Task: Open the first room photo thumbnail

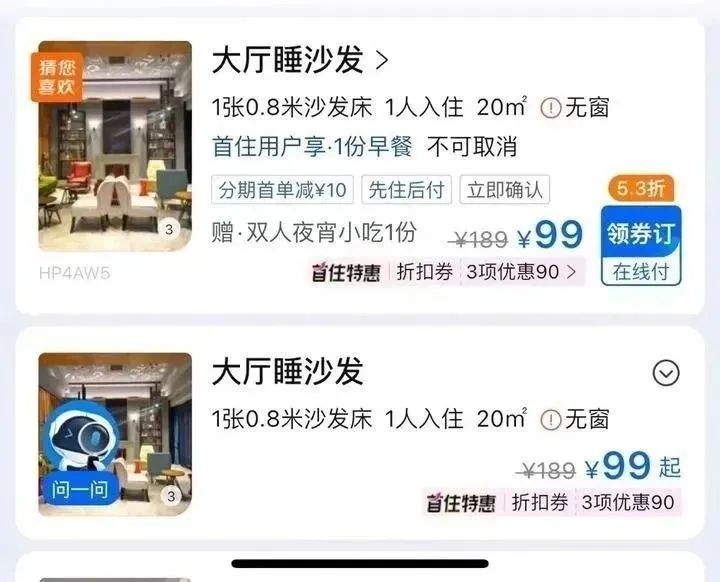Action: (115, 146)
